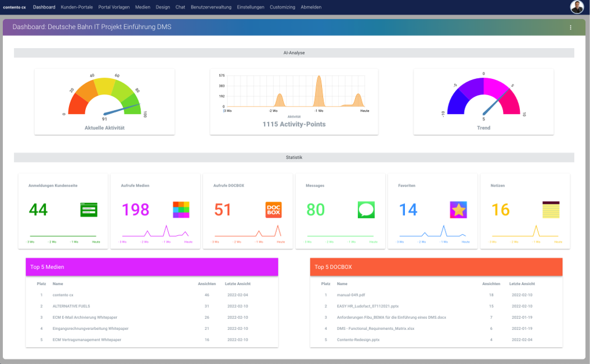Click the Notizen value 16
590x364 pixels.
tap(501, 209)
